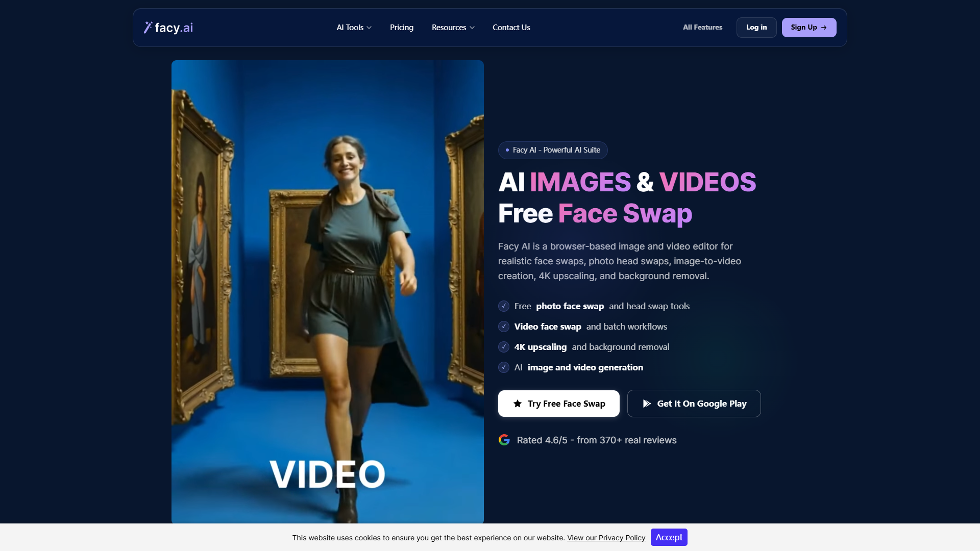Click the Facy AI - Powerful AI Suite badge
The width and height of the screenshot is (980, 551).
click(553, 150)
